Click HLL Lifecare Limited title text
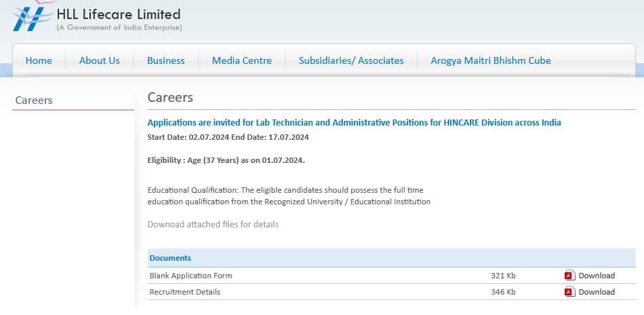The width and height of the screenshot is (644, 315). [119, 14]
